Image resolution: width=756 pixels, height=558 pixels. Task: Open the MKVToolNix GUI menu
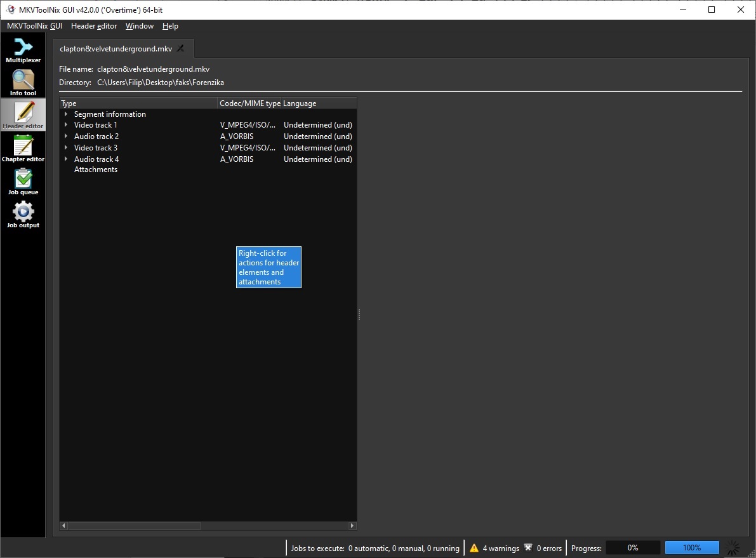coord(34,26)
